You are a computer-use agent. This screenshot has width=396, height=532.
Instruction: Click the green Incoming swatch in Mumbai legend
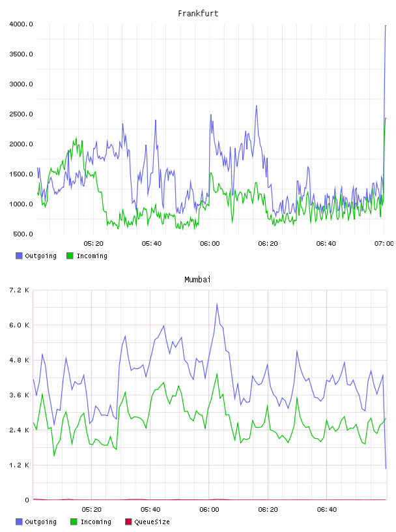(74, 522)
